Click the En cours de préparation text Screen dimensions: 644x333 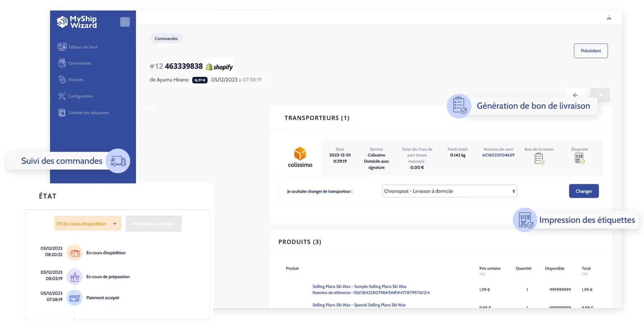pos(108,277)
